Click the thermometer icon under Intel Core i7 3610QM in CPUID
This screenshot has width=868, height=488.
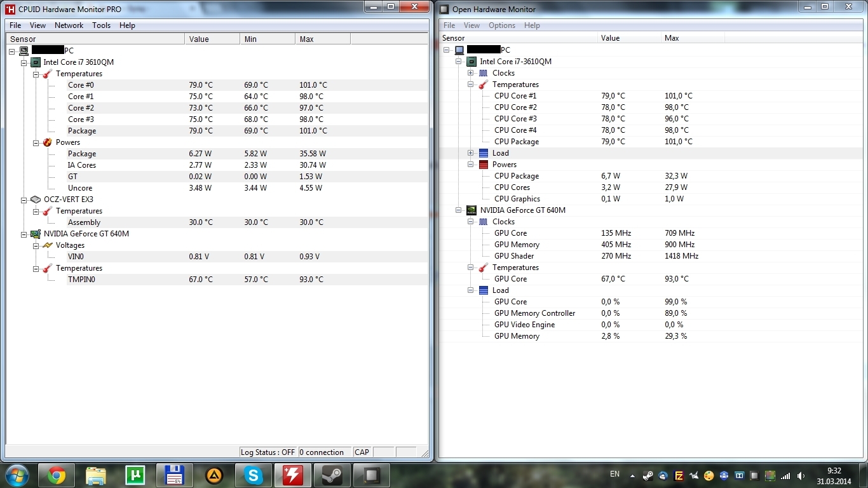pyautogui.click(x=47, y=74)
